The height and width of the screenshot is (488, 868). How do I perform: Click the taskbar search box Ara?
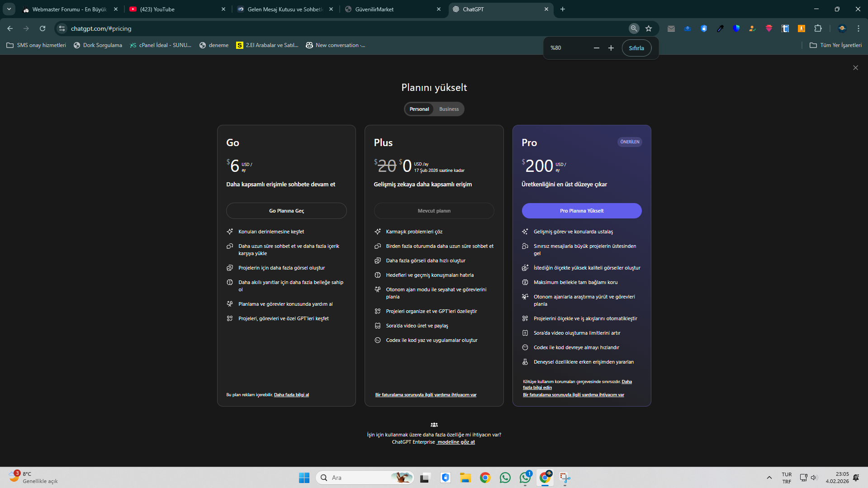pyautogui.click(x=365, y=478)
